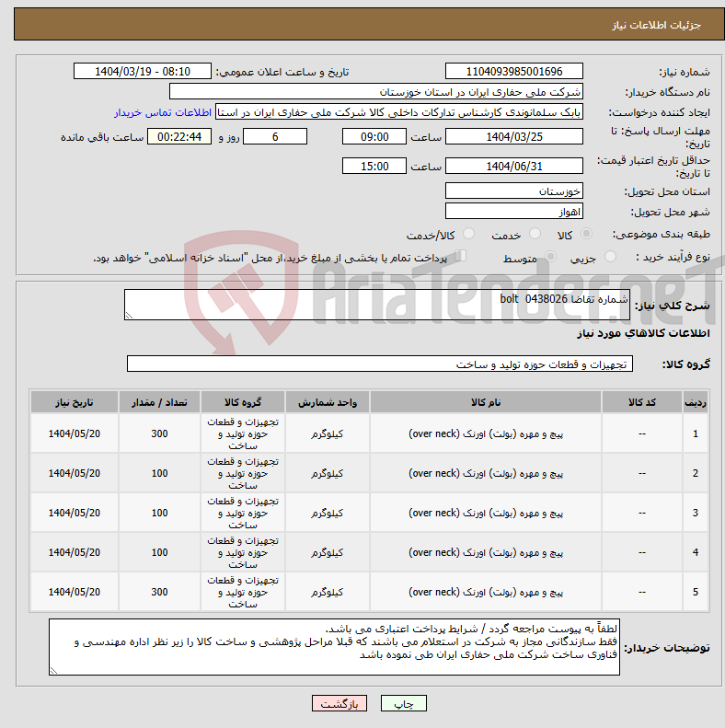Open the اطلاعات تماس خریدار link
The height and width of the screenshot is (728, 725).
[x=163, y=113]
